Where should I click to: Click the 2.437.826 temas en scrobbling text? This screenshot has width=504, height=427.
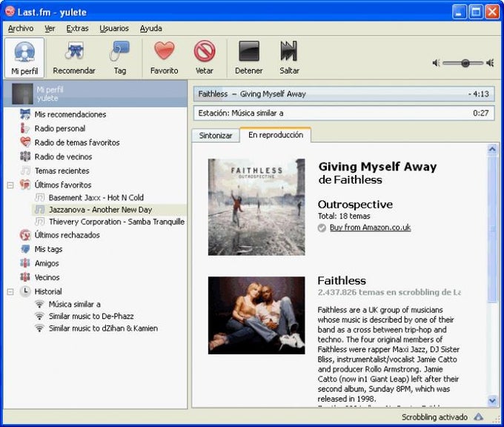(389, 292)
